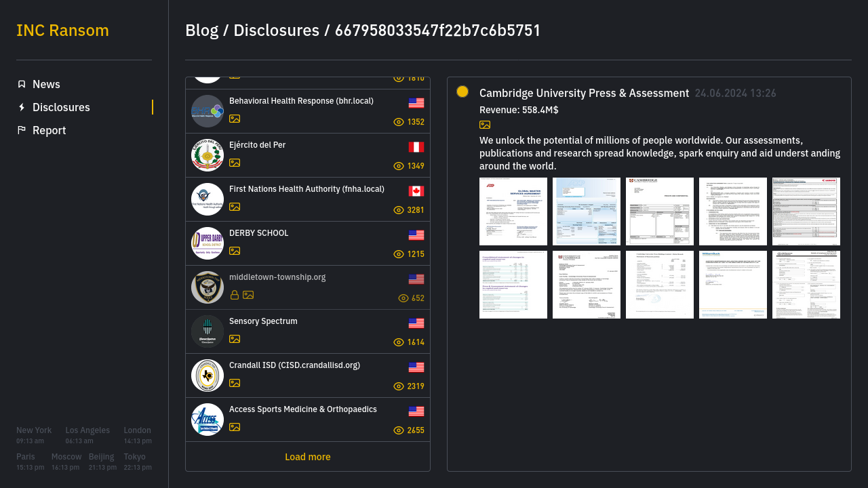The width and height of the screenshot is (868, 488).
Task: Click the Canada flag icon
Action: (416, 191)
